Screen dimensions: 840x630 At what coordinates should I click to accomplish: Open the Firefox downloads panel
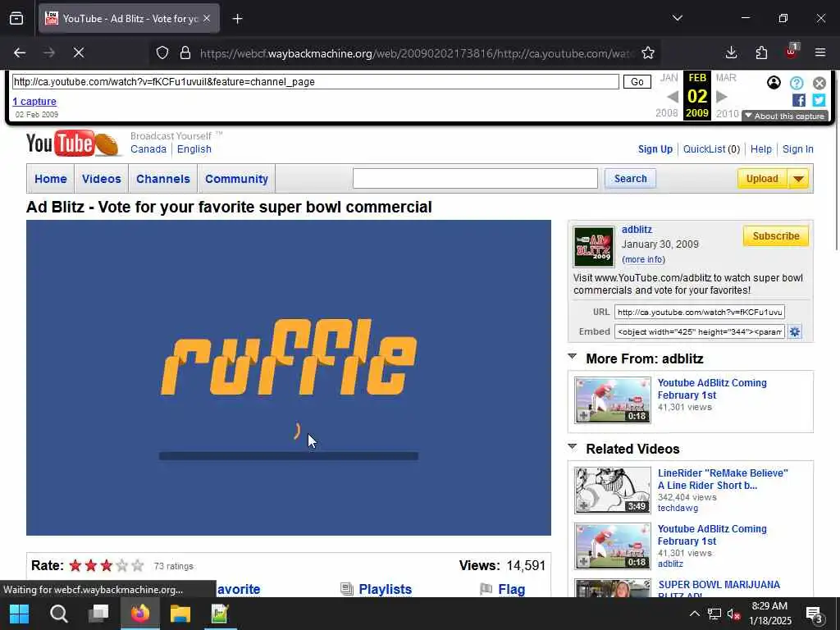731,52
